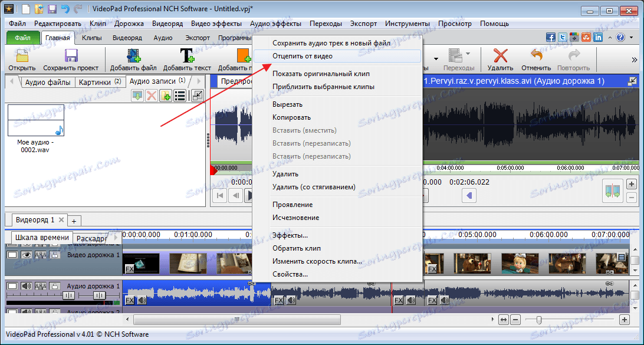Open the help icon dropdown arrow
Viewport: 644px width, 345px height.
click(x=630, y=38)
